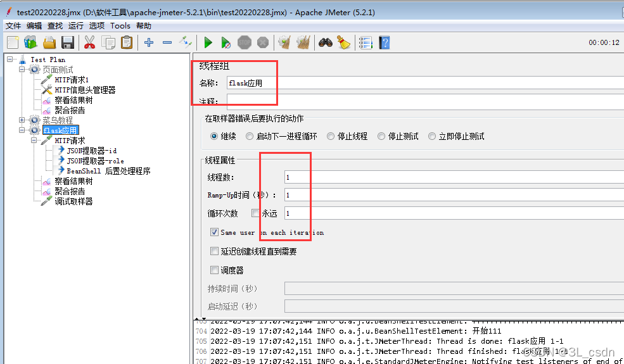Select JSON提取器-id tree node
Image resolution: width=624 pixels, height=364 pixels.
[92, 151]
